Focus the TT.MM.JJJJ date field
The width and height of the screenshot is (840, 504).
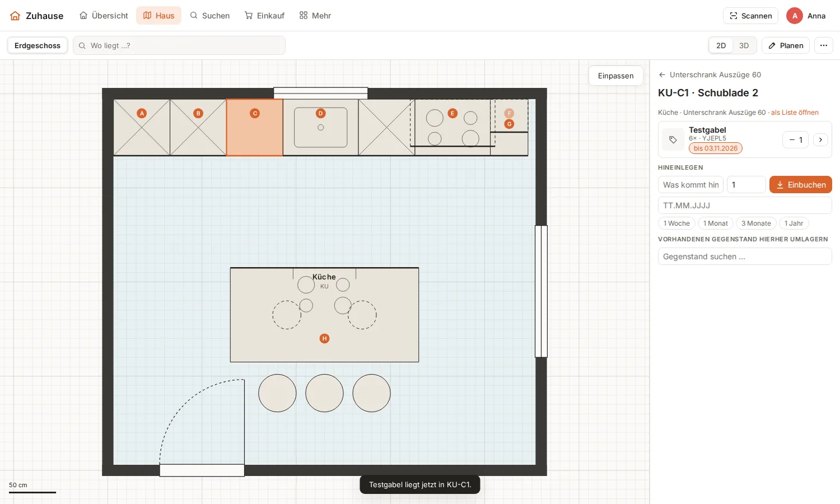click(x=745, y=206)
